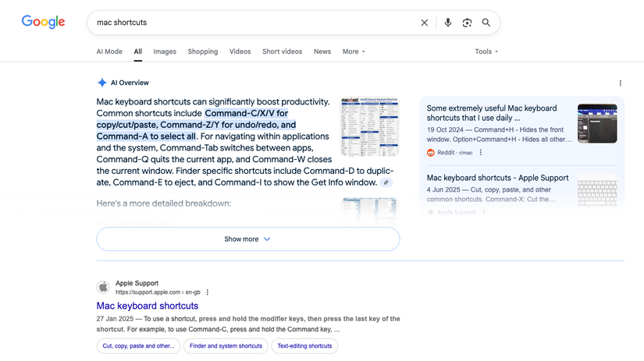Click the magnifying glass search button
This screenshot has width=644, height=361.
(x=486, y=23)
